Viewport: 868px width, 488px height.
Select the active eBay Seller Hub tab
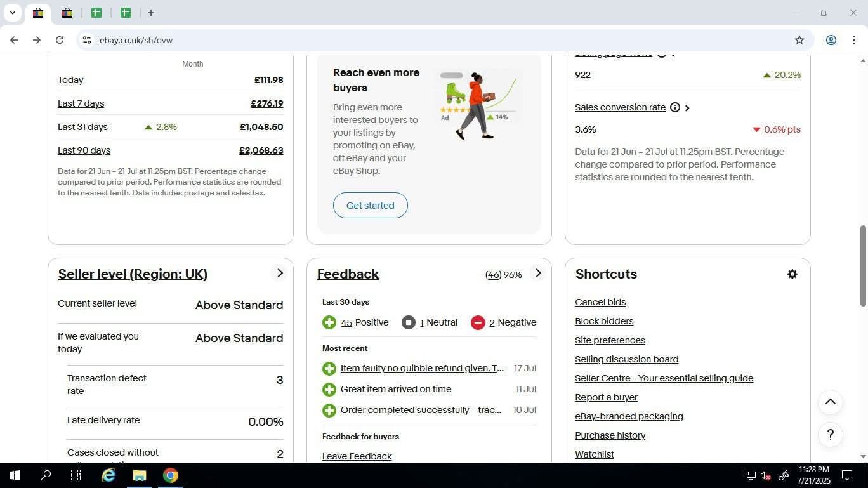[38, 13]
